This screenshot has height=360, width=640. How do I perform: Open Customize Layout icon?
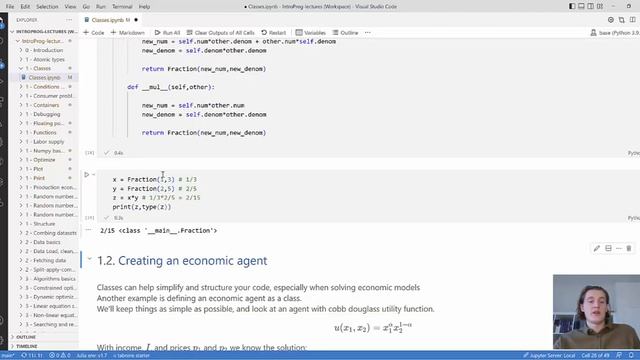[600, 7]
